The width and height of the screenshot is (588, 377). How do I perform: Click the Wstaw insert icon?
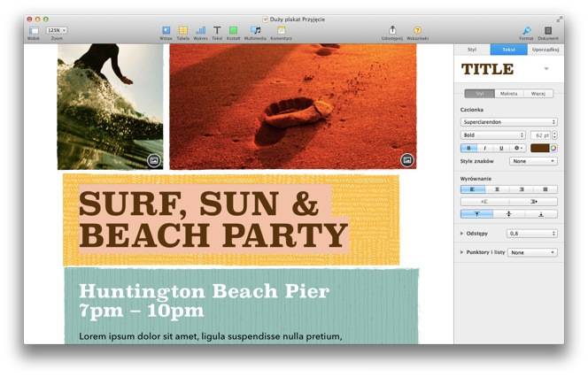click(x=166, y=30)
